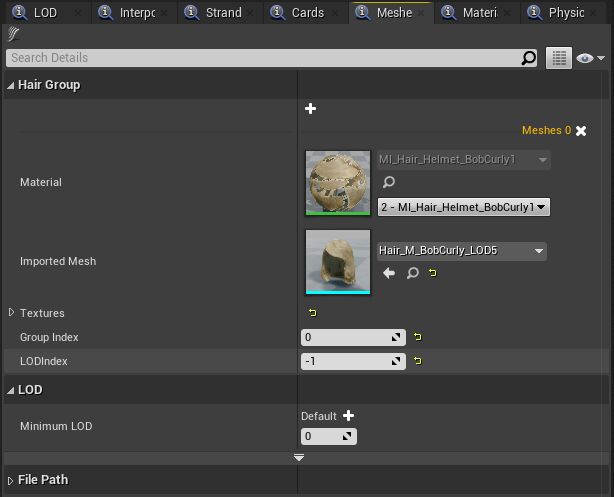Reset LODIndex to default value
Image resolution: width=614 pixels, height=497 pixels.
417,361
